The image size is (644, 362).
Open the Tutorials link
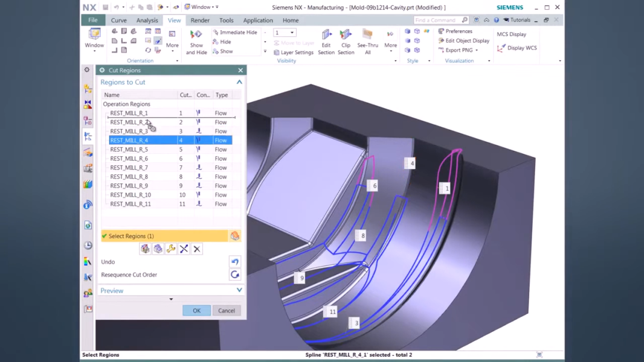point(517,20)
